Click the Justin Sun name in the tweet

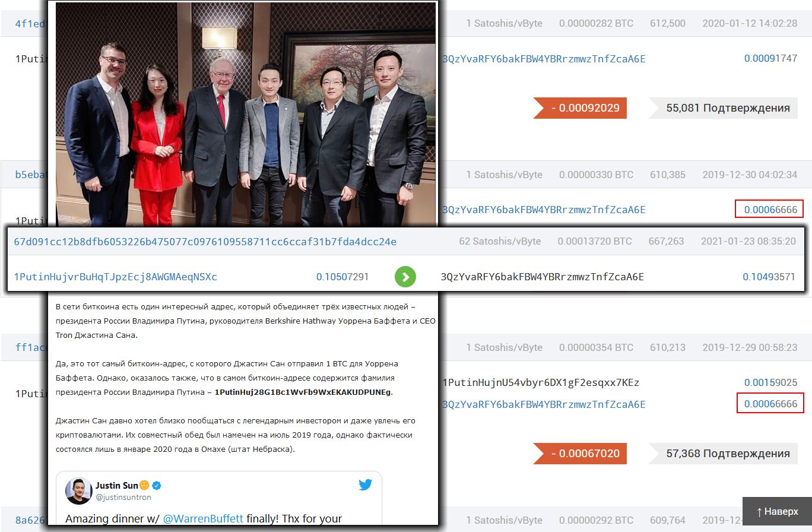click(117, 486)
